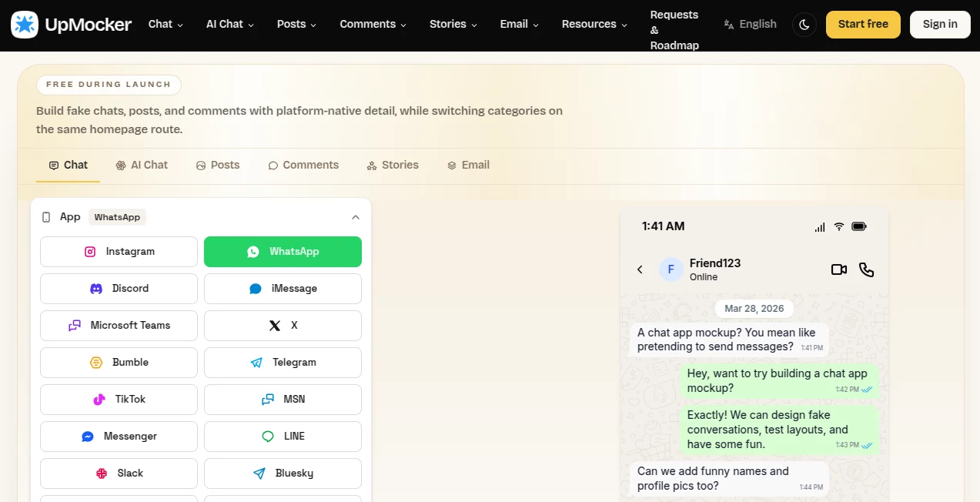This screenshot has width=980, height=502.
Task: Expand the Comments navbar menu
Action: click(373, 25)
